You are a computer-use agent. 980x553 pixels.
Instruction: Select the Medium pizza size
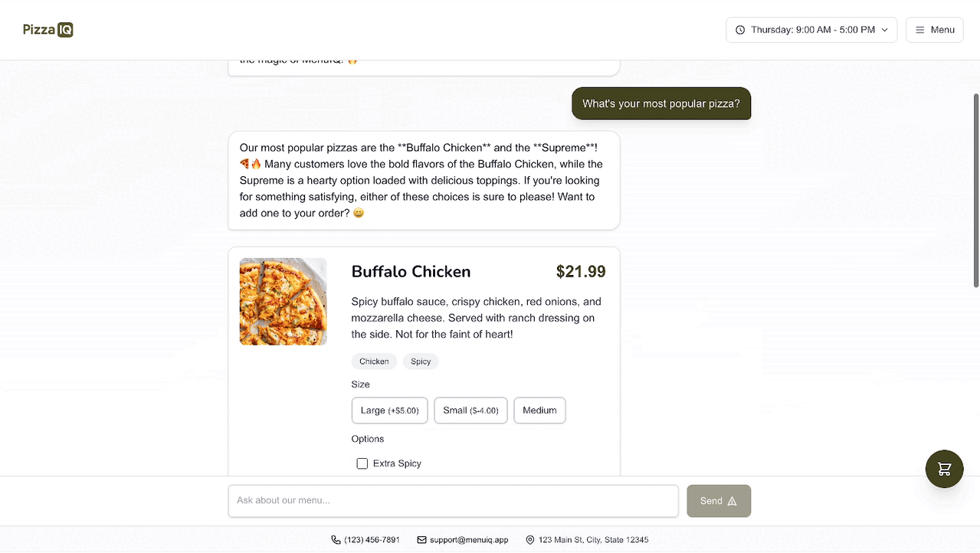click(539, 411)
